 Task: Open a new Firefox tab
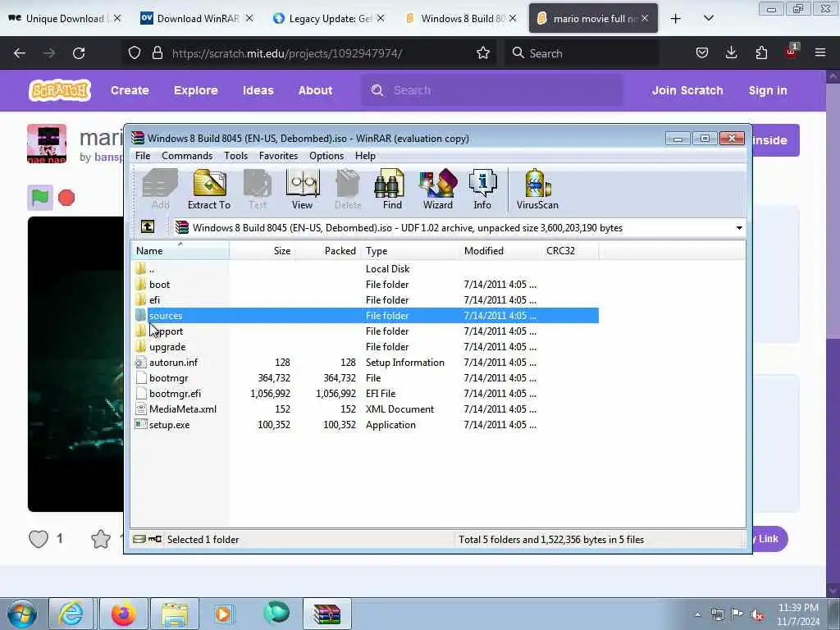(x=676, y=18)
